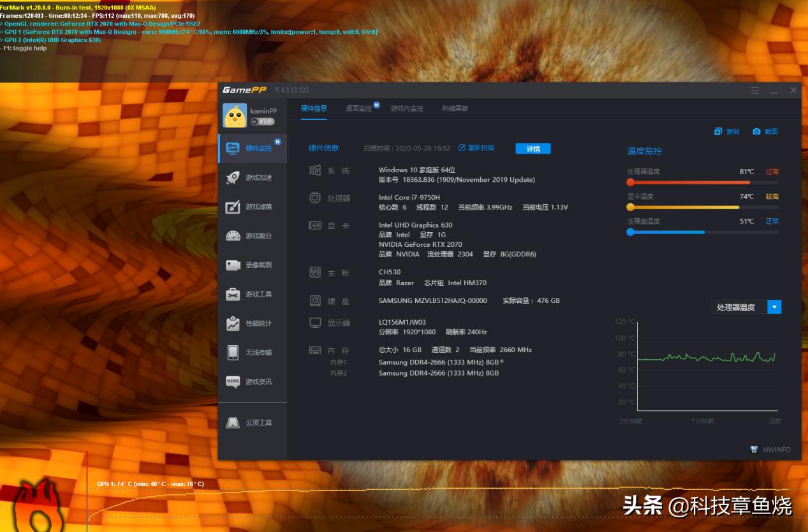Open the 处理器温度 dropdown arrow
The width and height of the screenshot is (808, 532).
click(774, 307)
